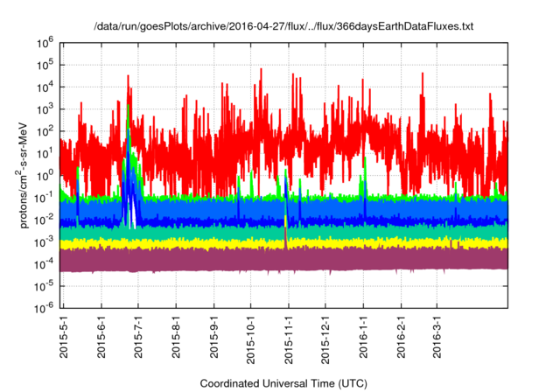Click the teal green flux band in the plot
Viewport: 560px width, 392px height.
pos(283,233)
